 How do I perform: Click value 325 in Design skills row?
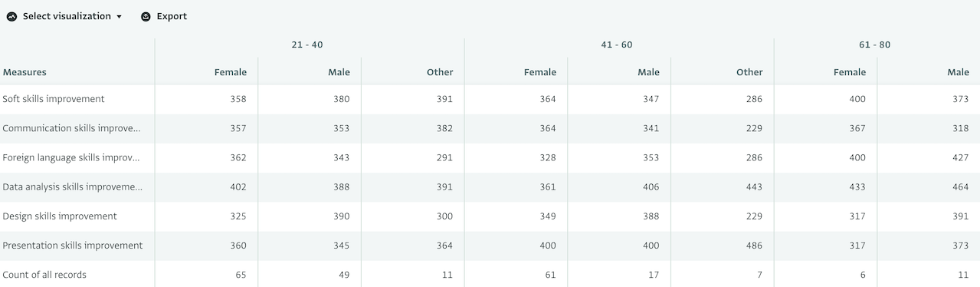238,216
